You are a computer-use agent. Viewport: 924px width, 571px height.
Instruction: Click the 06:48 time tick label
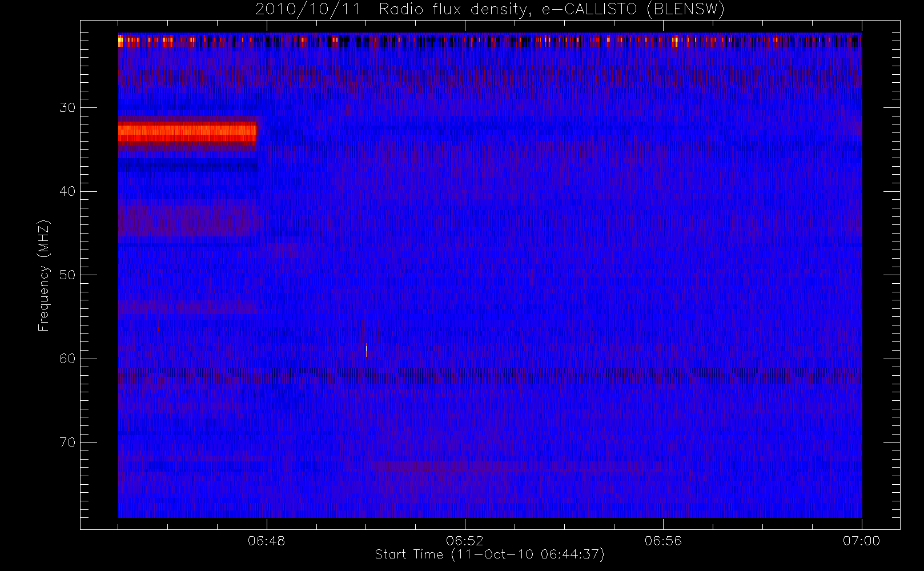tap(267, 541)
